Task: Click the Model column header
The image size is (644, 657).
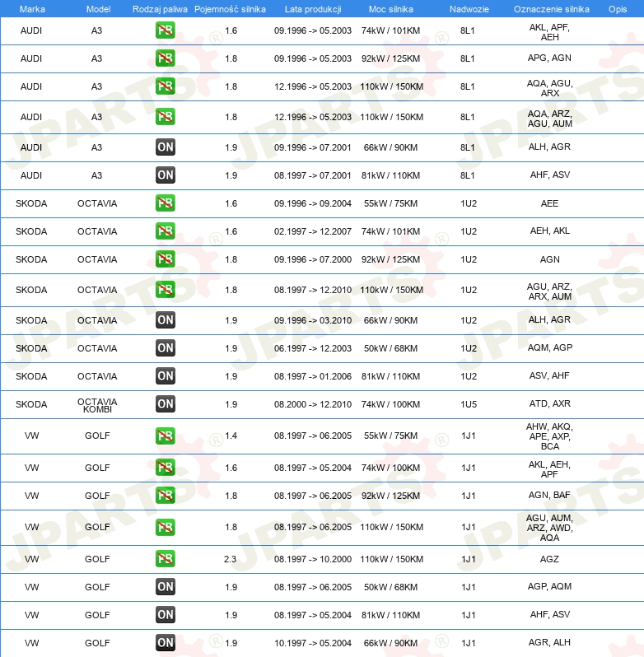Action: click(98, 9)
